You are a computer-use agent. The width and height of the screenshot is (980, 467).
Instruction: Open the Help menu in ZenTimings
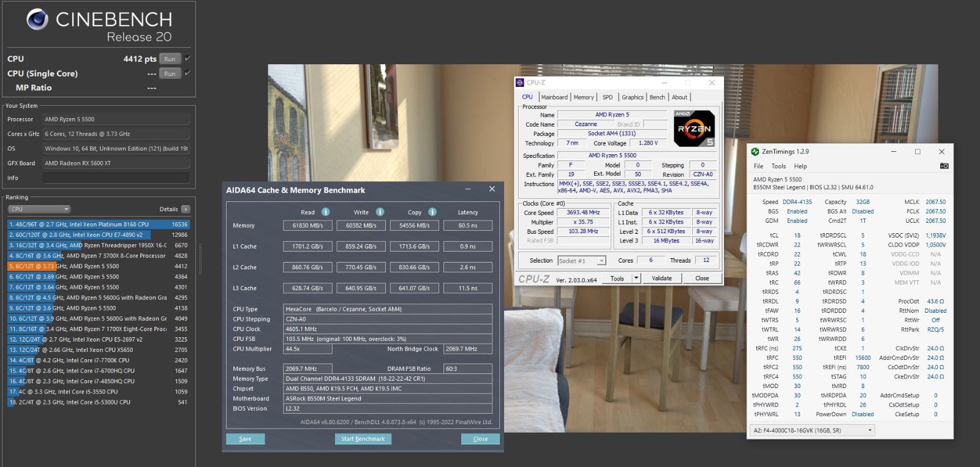[801, 166]
